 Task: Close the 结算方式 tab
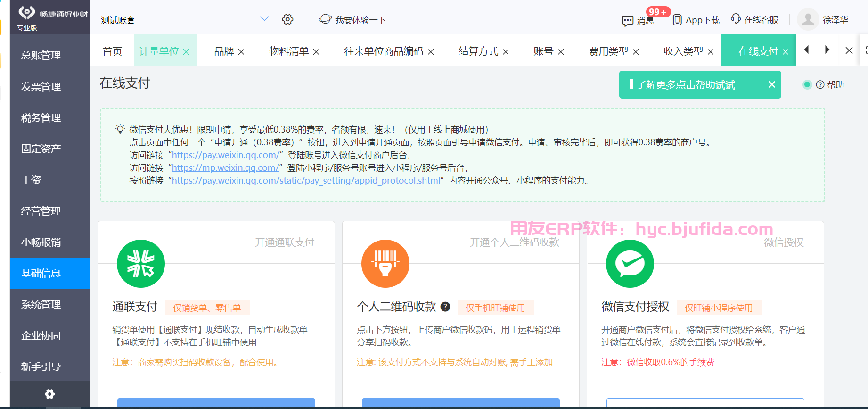(506, 52)
